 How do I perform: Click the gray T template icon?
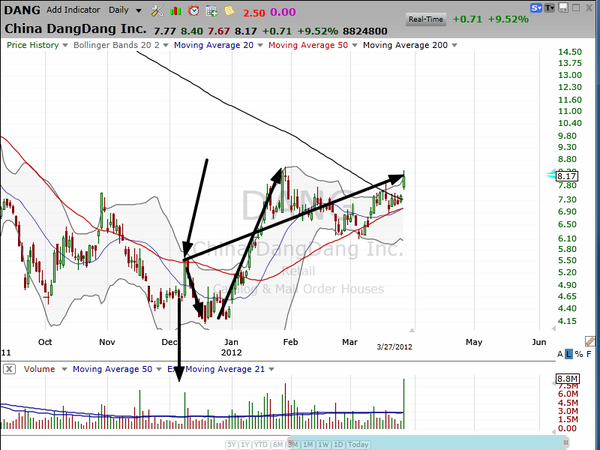(x=549, y=7)
